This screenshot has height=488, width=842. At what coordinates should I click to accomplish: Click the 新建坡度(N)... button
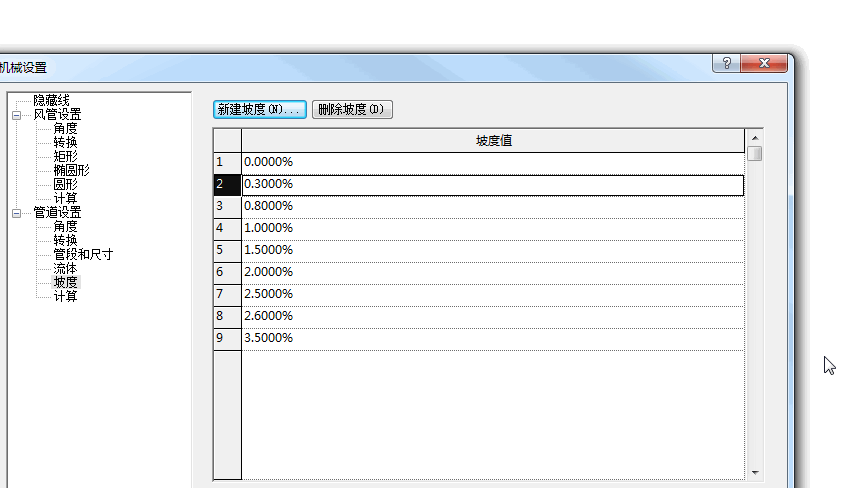click(260, 110)
